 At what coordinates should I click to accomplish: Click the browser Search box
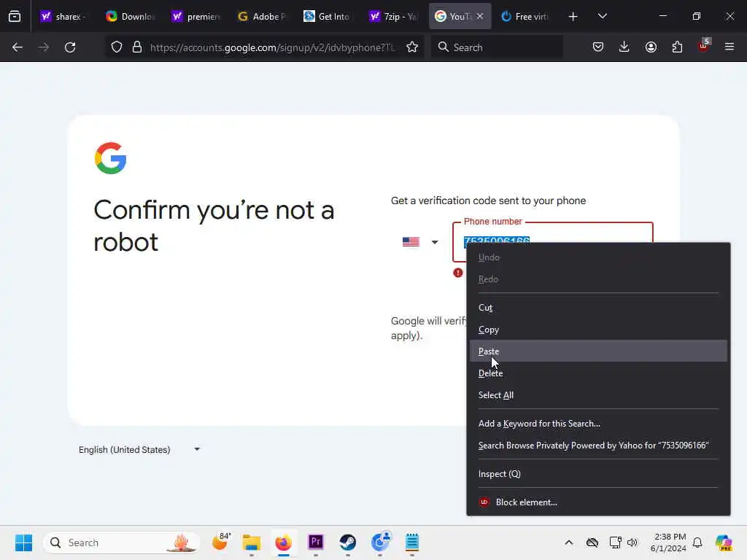tap(497, 47)
